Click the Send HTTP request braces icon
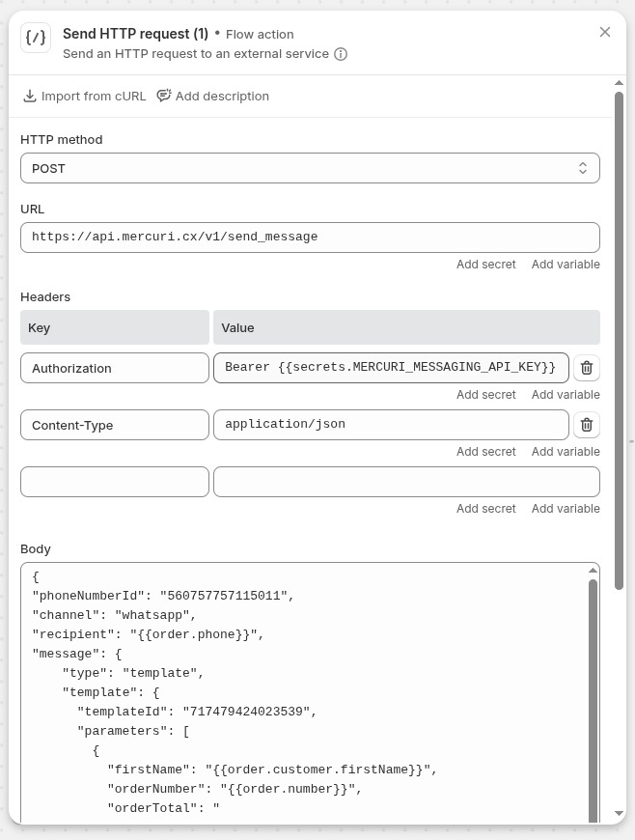 pyautogui.click(x=36, y=39)
